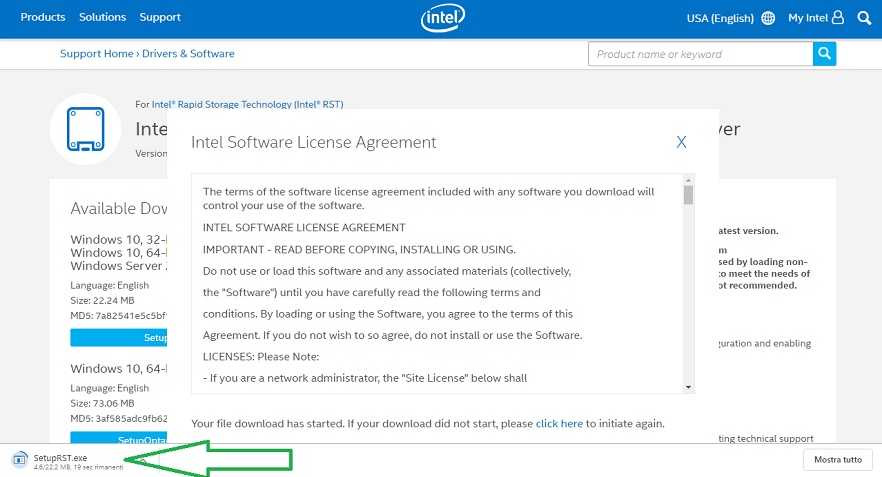The image size is (882, 477).
Task: Click the SetupOptane download button
Action: click(x=119, y=437)
